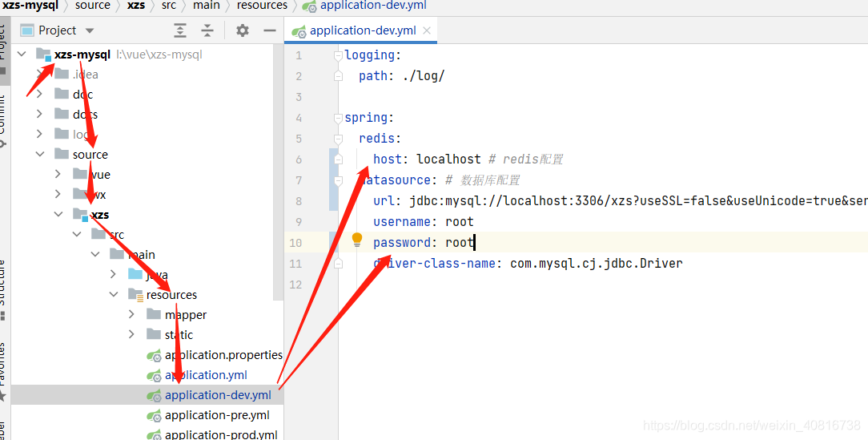Click breadcrumb src in navigation bar

[169, 6]
